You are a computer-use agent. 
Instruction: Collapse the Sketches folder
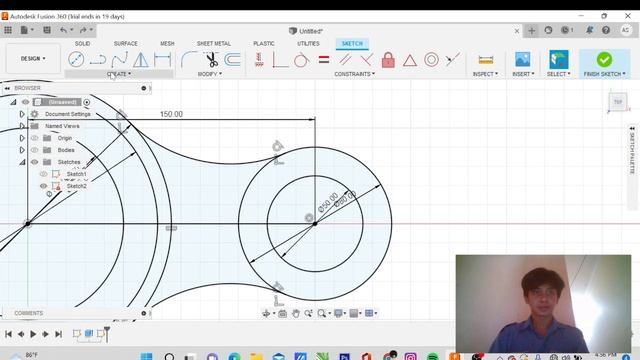(x=22, y=162)
